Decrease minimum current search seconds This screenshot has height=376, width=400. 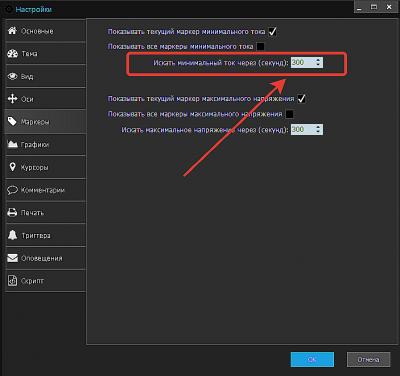click(x=318, y=65)
